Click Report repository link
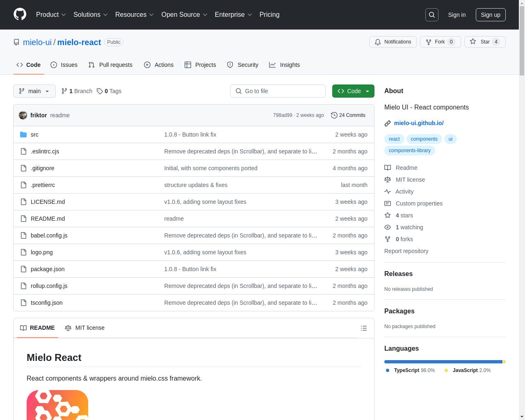 pos(406,251)
